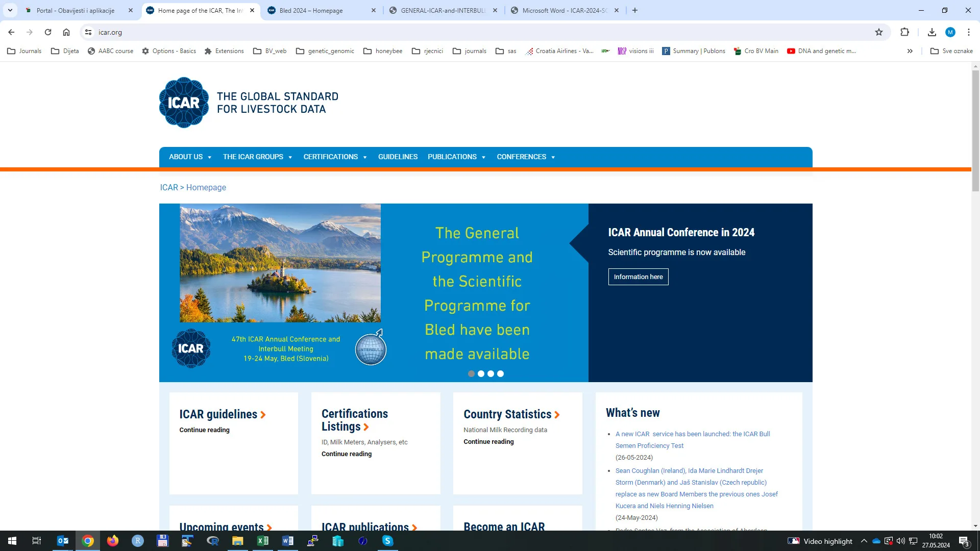Select the fourth carousel slide dot
This screenshot has width=980, height=551.
[500, 374]
